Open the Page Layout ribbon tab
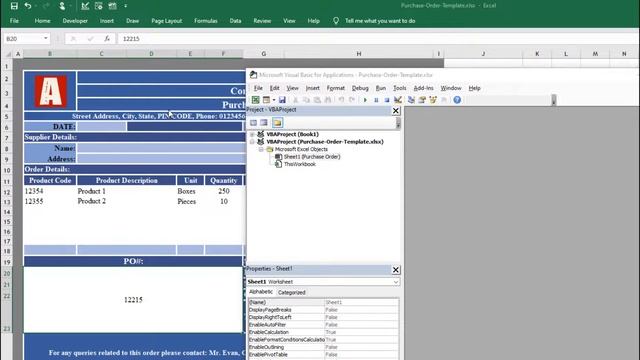 click(x=167, y=21)
